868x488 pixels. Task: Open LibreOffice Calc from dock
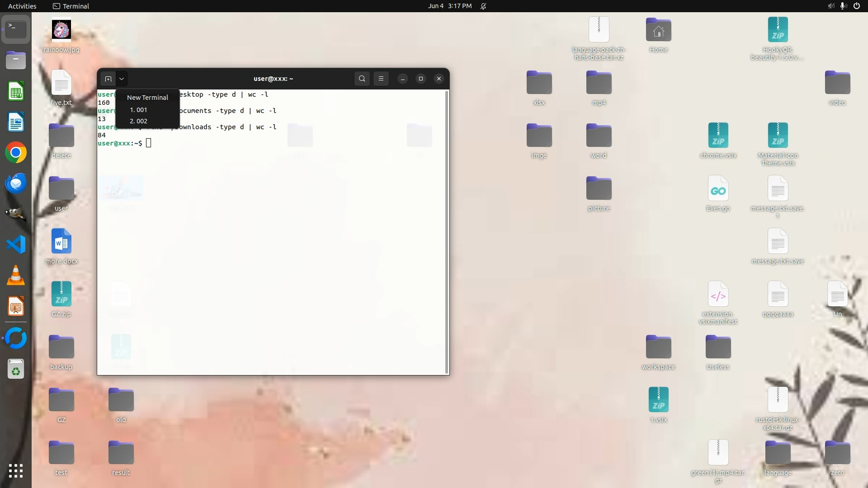click(16, 92)
